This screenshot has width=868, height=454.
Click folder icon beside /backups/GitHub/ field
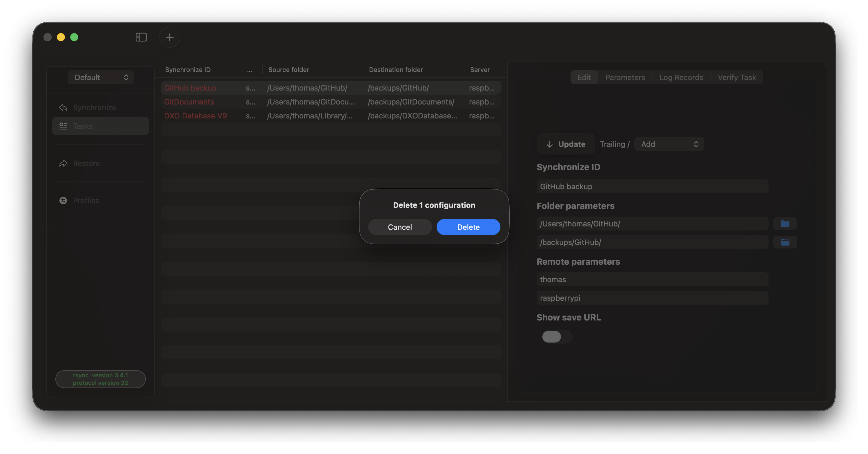pos(785,242)
